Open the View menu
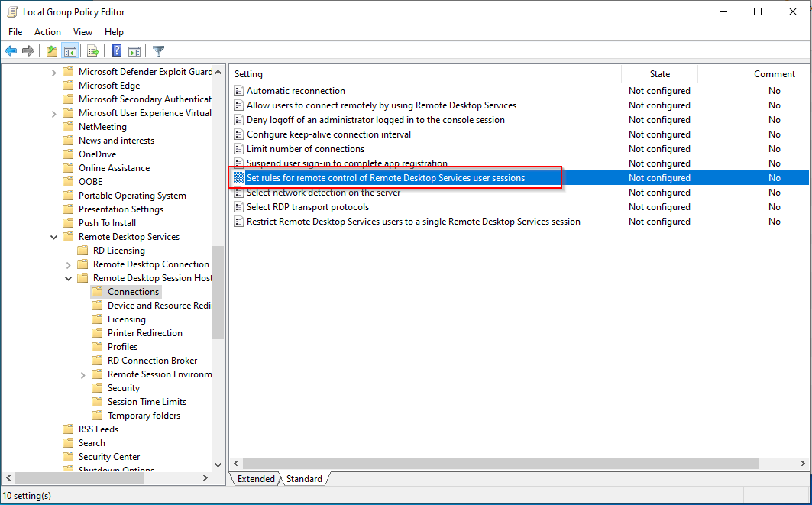 click(x=82, y=32)
